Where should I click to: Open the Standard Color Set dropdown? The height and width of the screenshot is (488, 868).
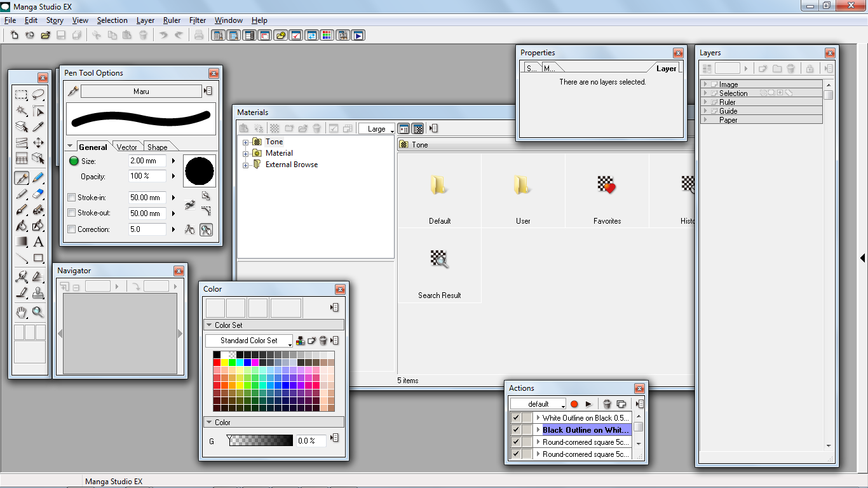pos(249,341)
